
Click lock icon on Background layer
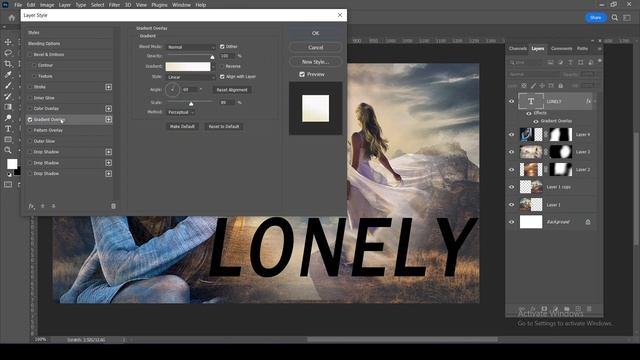588,222
